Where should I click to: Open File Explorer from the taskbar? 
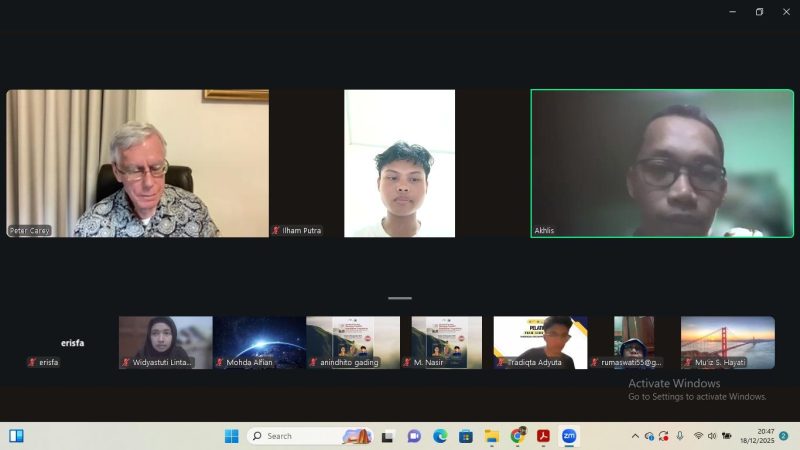pyautogui.click(x=491, y=436)
